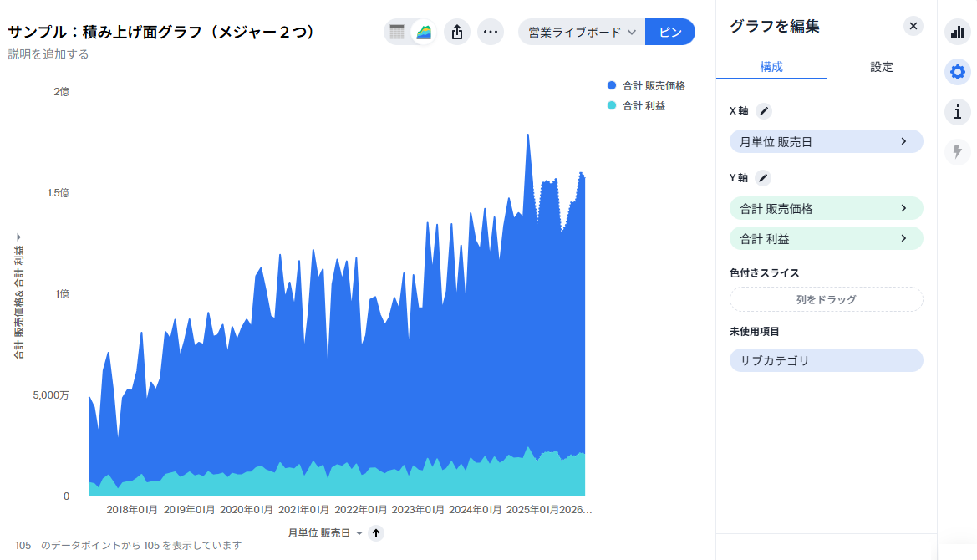This screenshot has width=977, height=560.
Task: Click the lightning bolt icon in sidebar
Action: [957, 151]
